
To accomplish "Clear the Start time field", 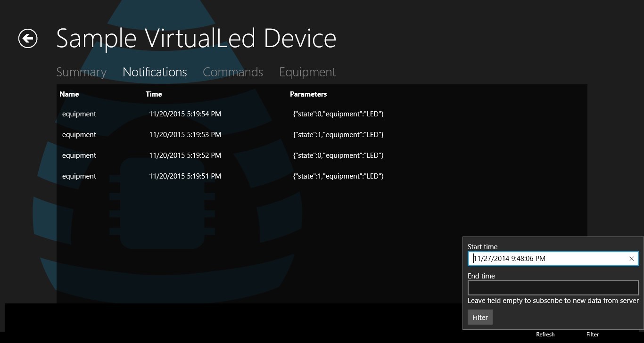I will tap(631, 259).
